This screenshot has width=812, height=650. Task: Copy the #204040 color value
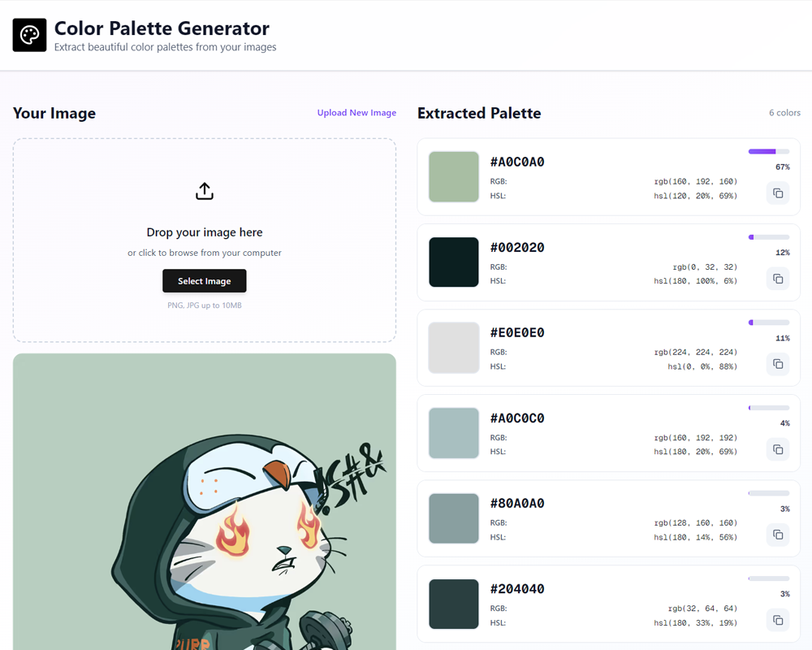tap(778, 620)
